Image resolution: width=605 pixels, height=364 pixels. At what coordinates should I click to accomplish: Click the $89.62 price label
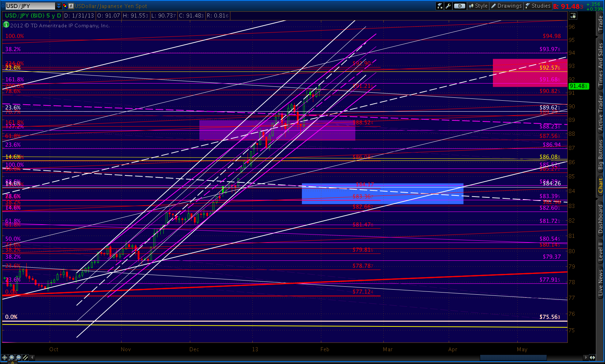point(550,108)
